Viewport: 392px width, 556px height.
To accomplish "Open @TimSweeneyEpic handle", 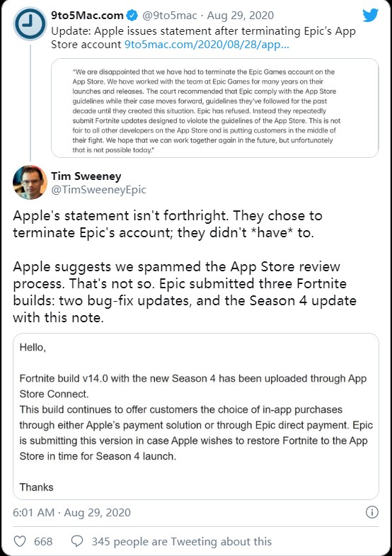I will [98, 190].
